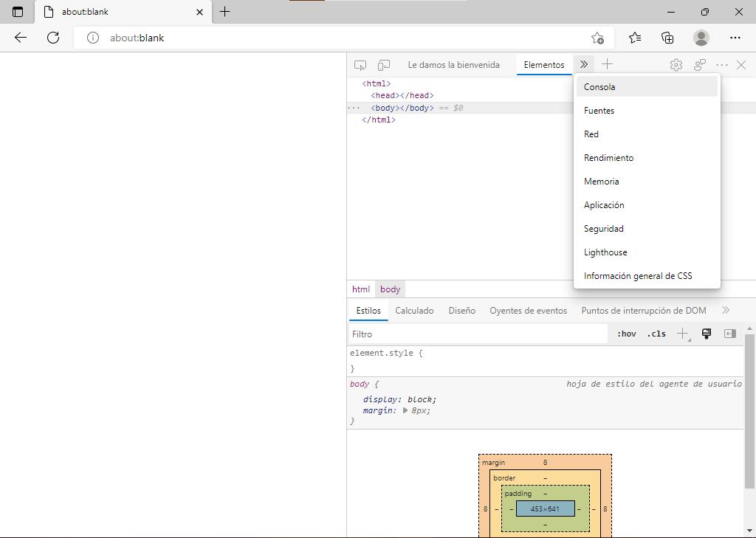756x538 pixels.
Task: Click the element.style rule block
Action: pyautogui.click(x=545, y=361)
